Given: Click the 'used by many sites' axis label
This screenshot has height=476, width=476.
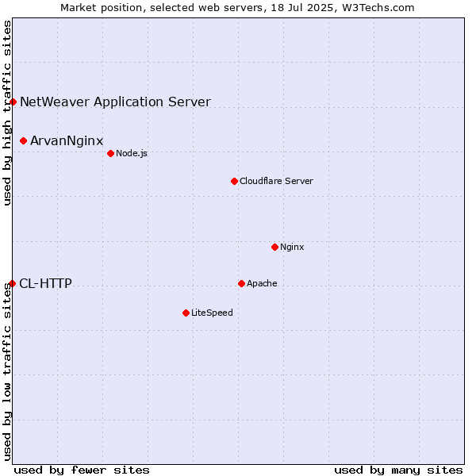Looking at the screenshot, I should [x=398, y=470].
